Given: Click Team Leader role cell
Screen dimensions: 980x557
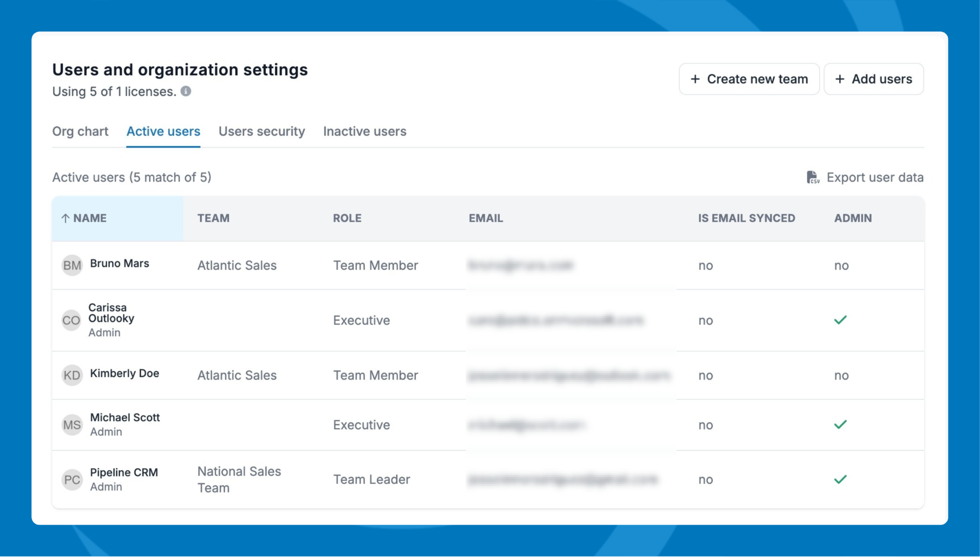Looking at the screenshot, I should (x=371, y=480).
